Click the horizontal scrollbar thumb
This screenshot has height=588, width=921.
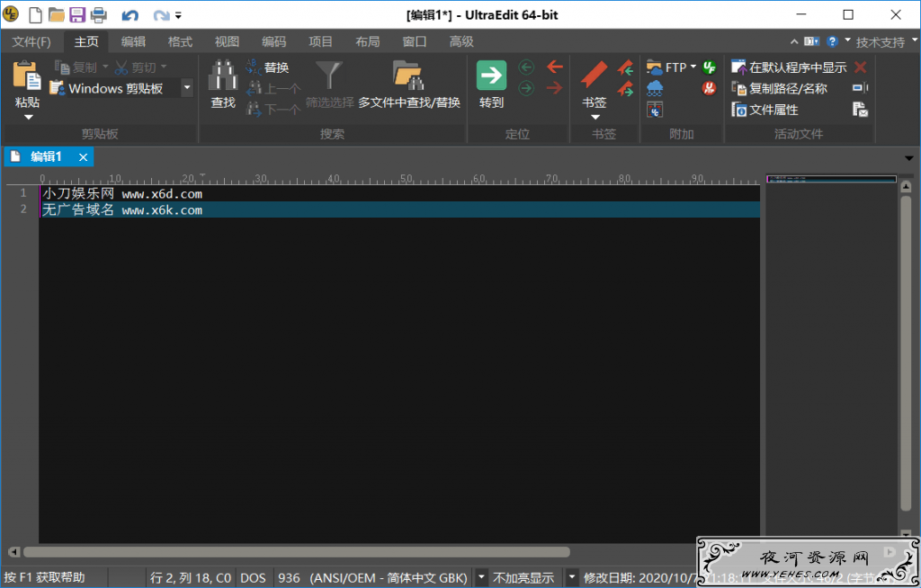click(x=296, y=552)
